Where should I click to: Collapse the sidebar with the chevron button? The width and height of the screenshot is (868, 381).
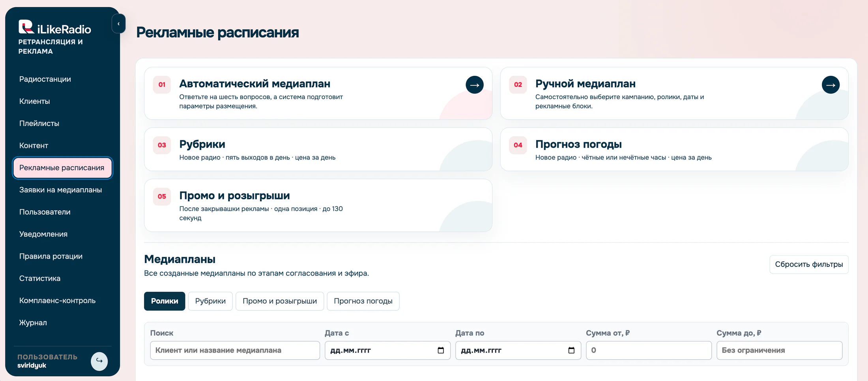(118, 24)
